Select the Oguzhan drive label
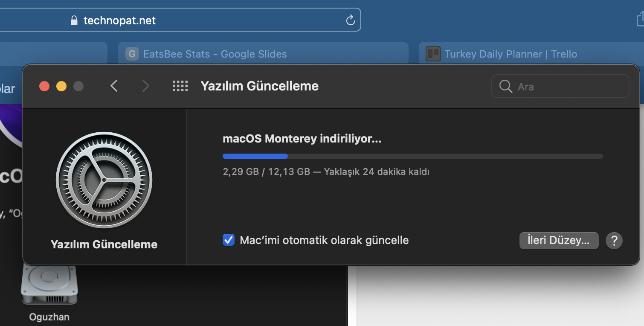Screen dimensions: 644x326 (x=49, y=317)
